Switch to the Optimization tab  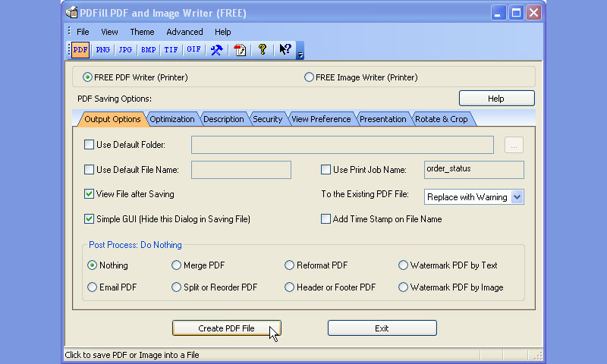(x=172, y=119)
